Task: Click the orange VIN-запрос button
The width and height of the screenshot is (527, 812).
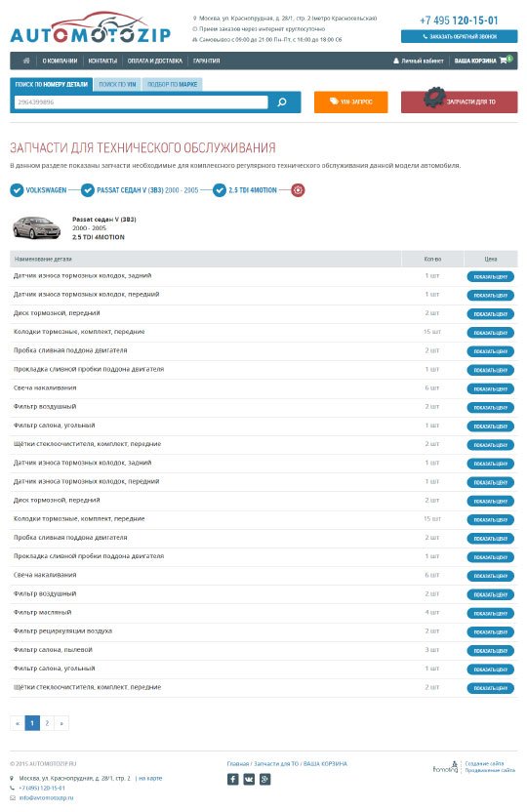Action: 350,102
